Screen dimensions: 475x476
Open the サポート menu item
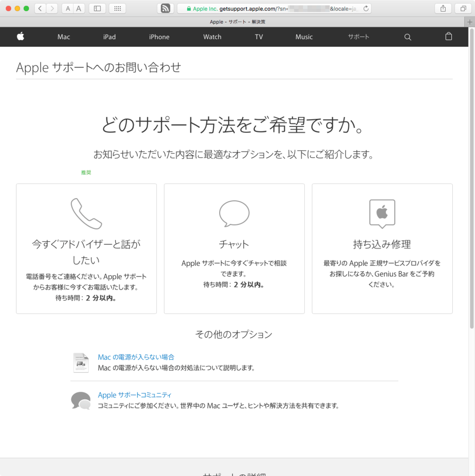(359, 37)
